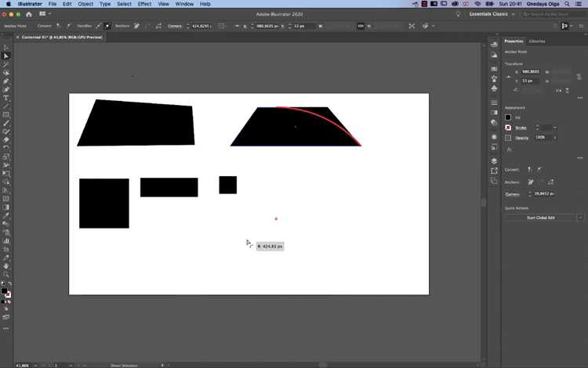Open the File menu
The image size is (588, 368).
(53, 4)
